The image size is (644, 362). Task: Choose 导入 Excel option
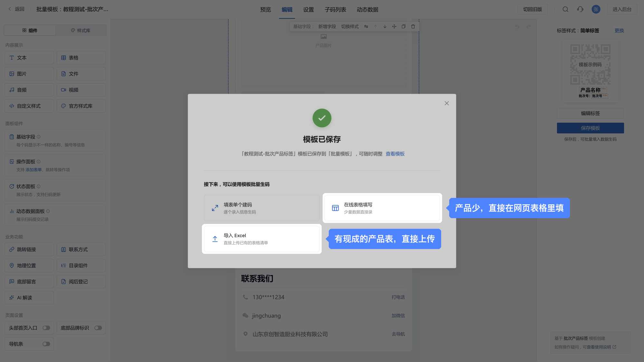pyautogui.click(x=261, y=239)
